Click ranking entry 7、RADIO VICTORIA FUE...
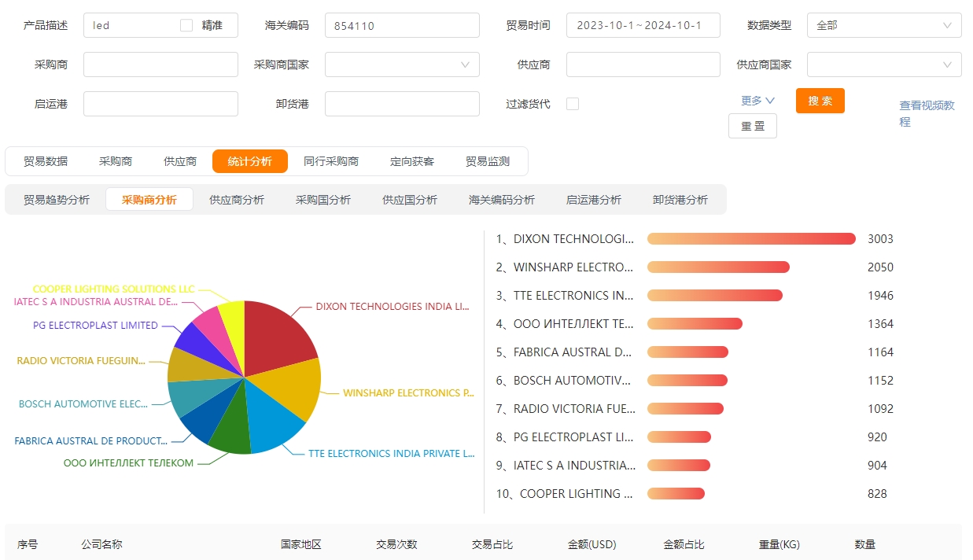The image size is (973, 560). [566, 409]
